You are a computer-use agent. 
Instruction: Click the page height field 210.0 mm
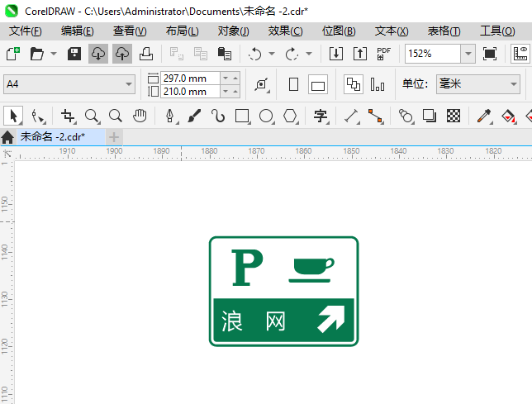(x=190, y=92)
